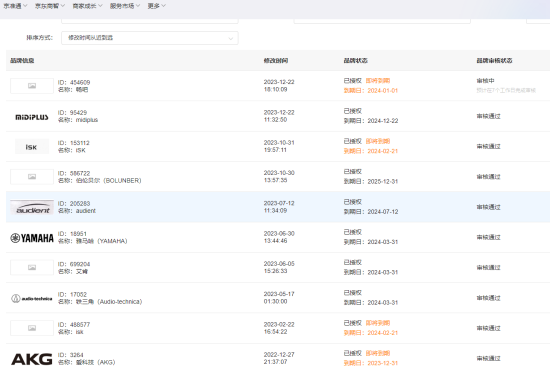Click the 品牌信息 column header
Screen dimensions: 550x372
[x=22, y=61]
